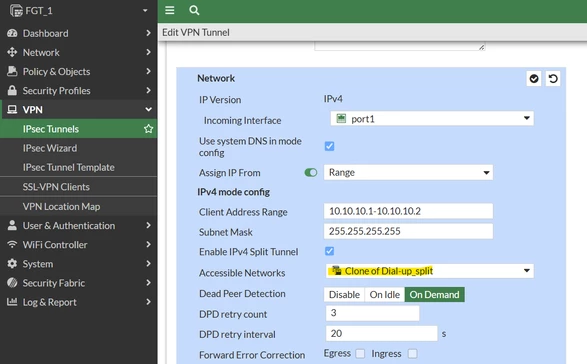Click the Client Address Range field
The image size is (587, 364).
[x=408, y=211]
